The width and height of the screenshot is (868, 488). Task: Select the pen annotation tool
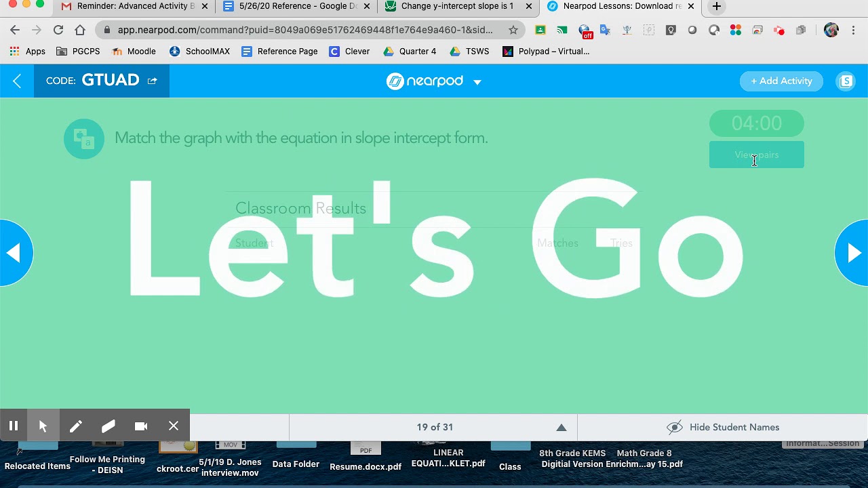coord(76,426)
